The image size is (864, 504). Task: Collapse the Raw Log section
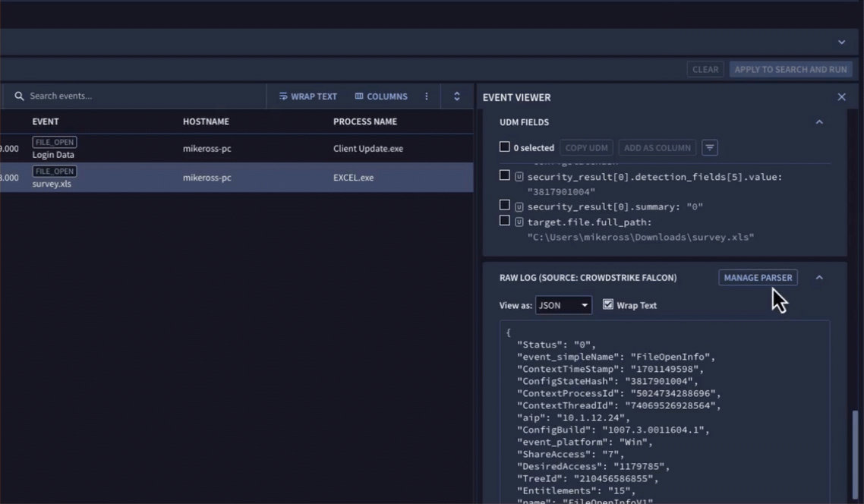click(x=819, y=278)
